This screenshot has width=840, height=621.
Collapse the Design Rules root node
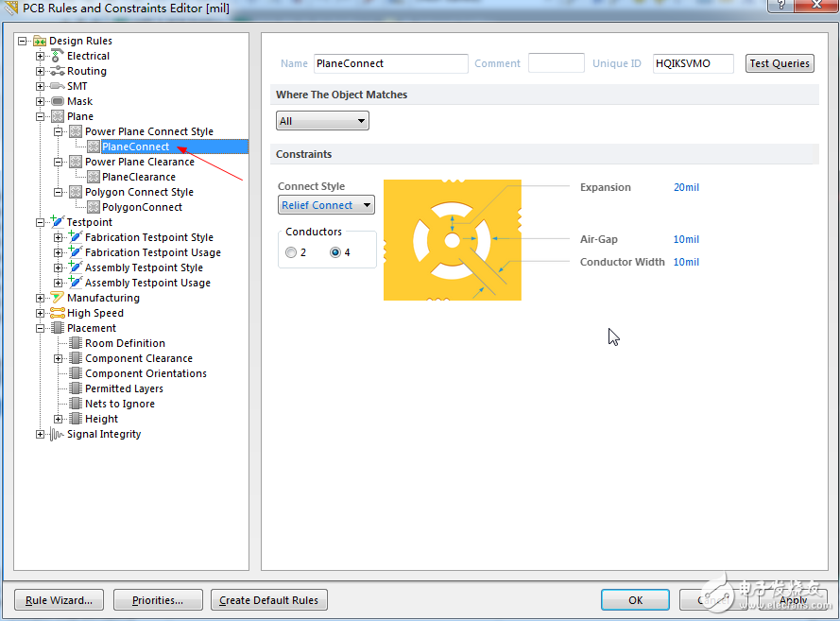[x=22, y=41]
